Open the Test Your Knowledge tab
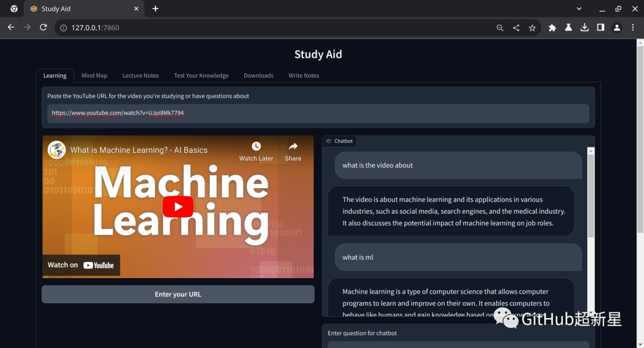Viewport: 644px width, 348px height. tap(202, 76)
